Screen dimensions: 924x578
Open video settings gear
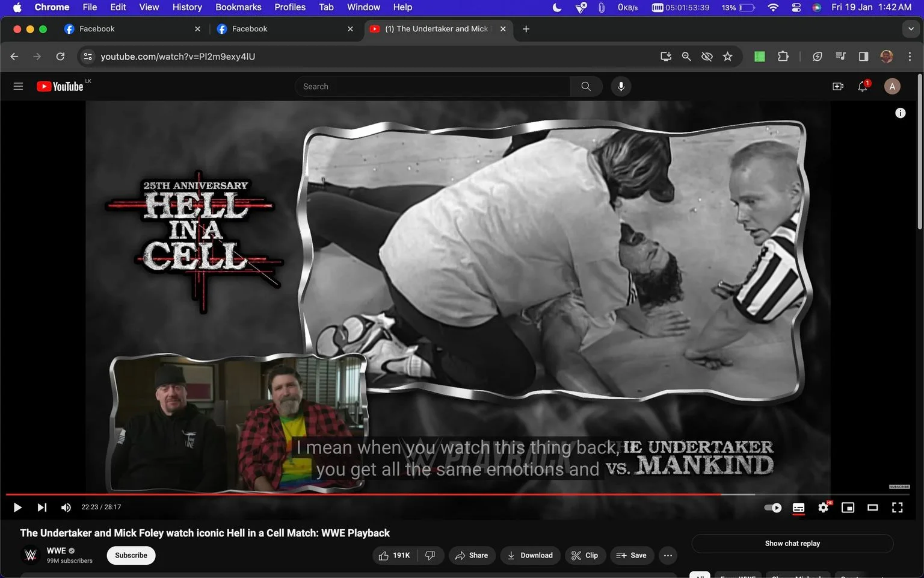coord(824,508)
